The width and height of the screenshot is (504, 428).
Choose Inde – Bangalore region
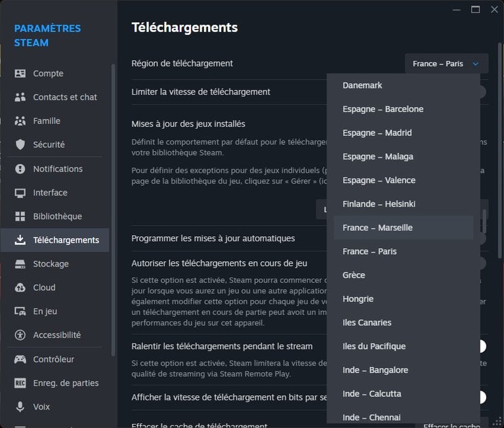pyautogui.click(x=404, y=370)
